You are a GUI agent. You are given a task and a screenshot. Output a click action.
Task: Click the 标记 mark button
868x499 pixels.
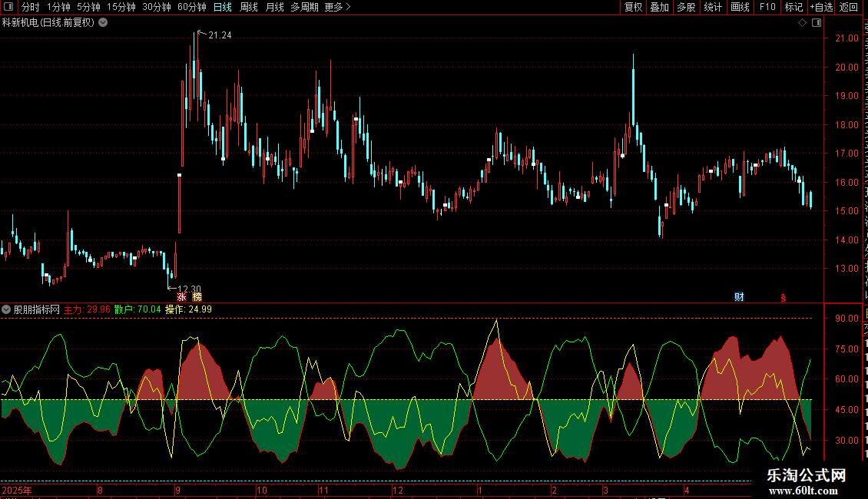pyautogui.click(x=793, y=7)
